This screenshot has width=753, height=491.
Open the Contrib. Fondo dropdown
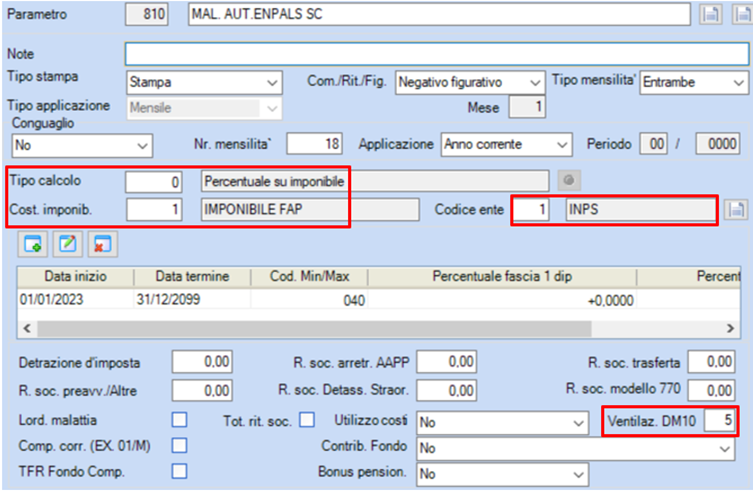click(575, 448)
